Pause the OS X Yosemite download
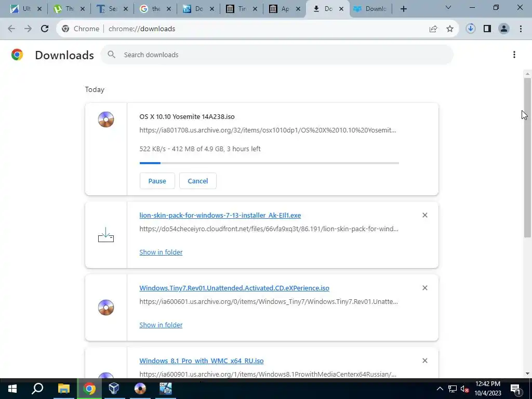Viewport: 532px width, 399px height. (157, 181)
